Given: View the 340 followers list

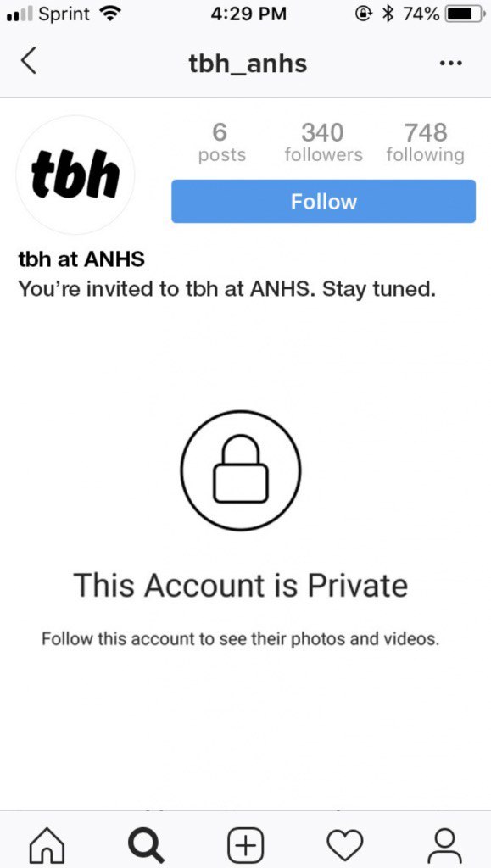Looking at the screenshot, I should coord(323,142).
